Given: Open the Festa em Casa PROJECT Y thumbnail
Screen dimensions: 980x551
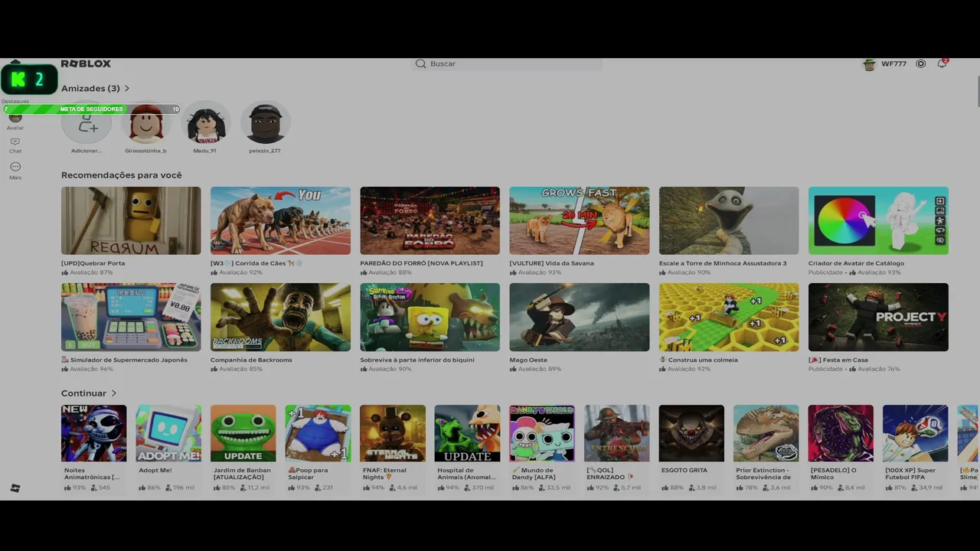Looking at the screenshot, I should (878, 317).
